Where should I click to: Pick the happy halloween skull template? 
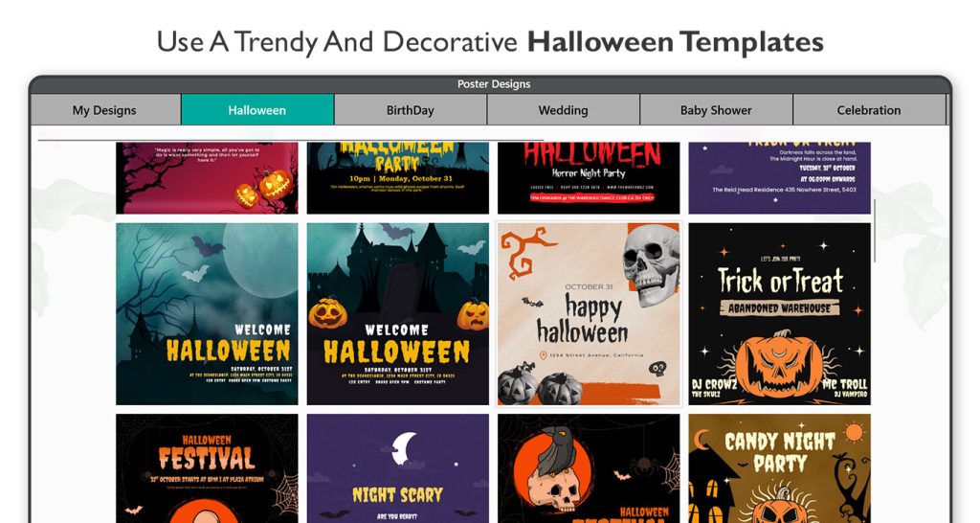[589, 314]
